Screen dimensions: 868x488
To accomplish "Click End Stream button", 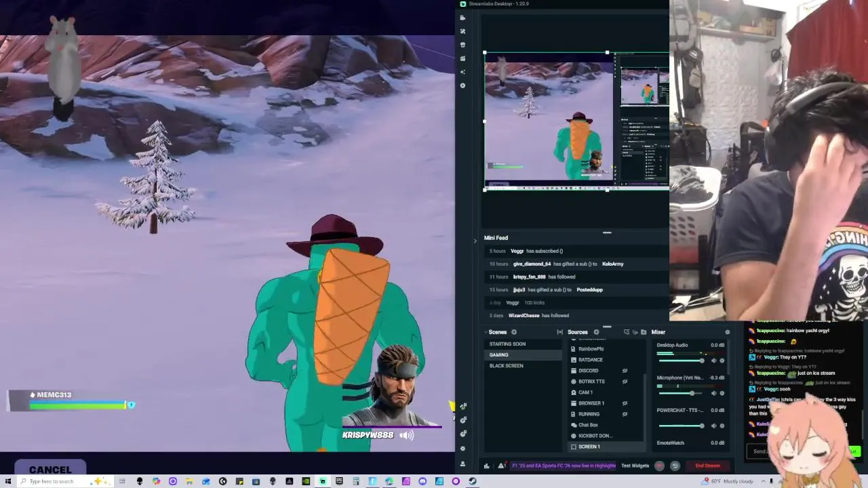I will [707, 466].
